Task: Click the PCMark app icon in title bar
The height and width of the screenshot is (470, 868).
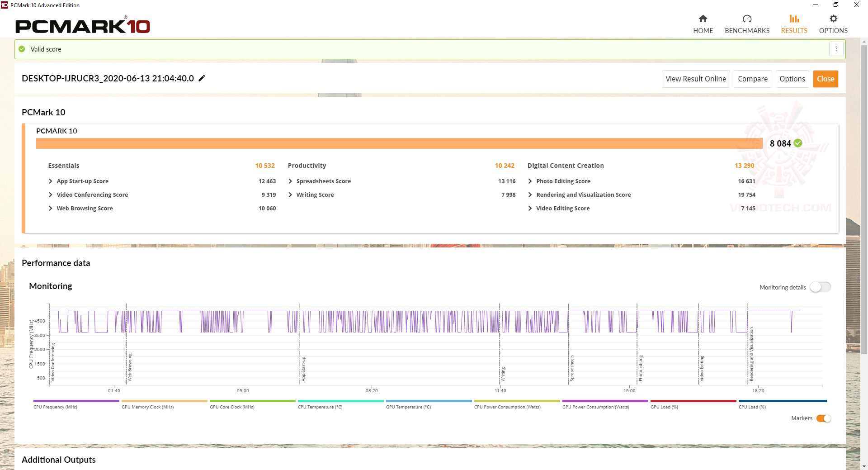Action: pyautogui.click(x=5, y=5)
